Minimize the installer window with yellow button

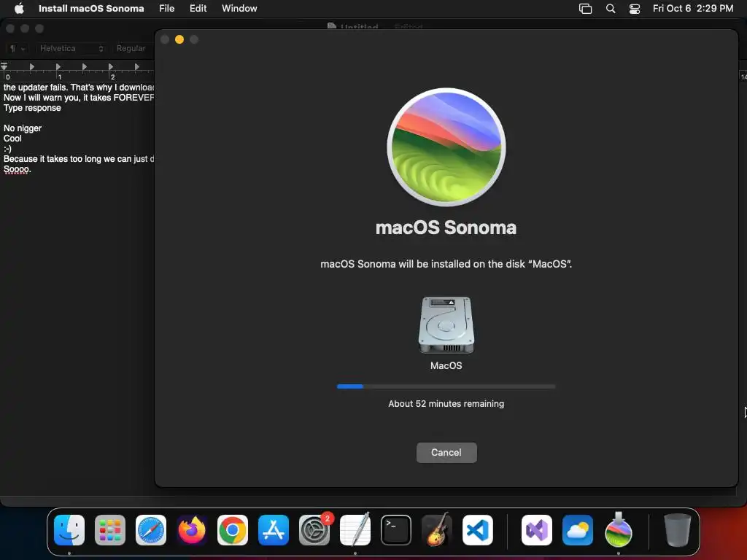point(179,39)
